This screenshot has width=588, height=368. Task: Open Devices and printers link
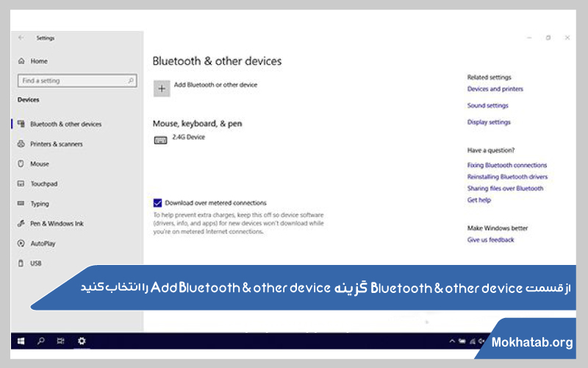(x=495, y=89)
